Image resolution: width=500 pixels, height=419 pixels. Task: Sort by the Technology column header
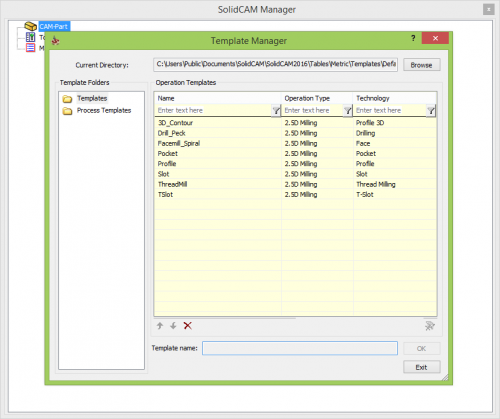[x=395, y=98]
